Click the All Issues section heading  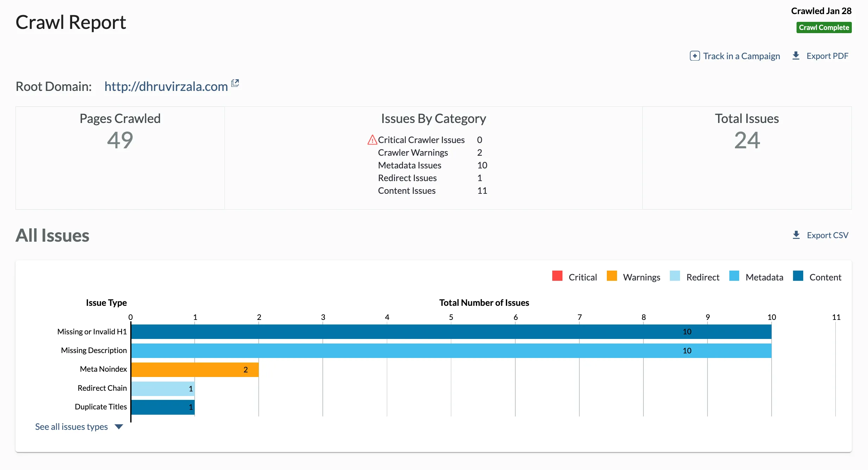point(52,235)
